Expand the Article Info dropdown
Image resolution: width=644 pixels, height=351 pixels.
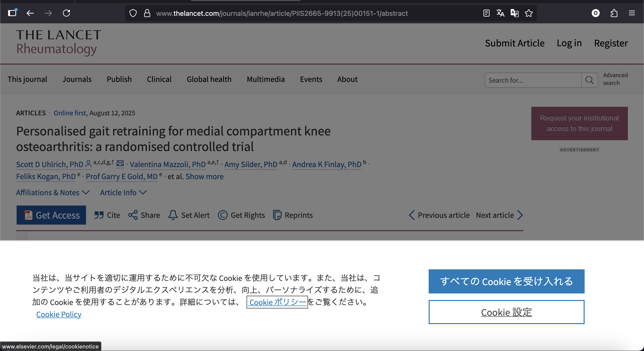123,192
